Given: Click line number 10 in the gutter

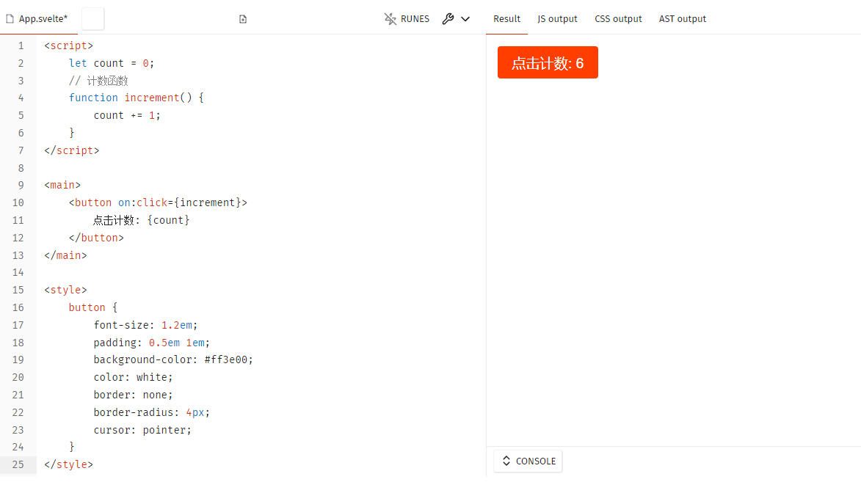Looking at the screenshot, I should 18,202.
